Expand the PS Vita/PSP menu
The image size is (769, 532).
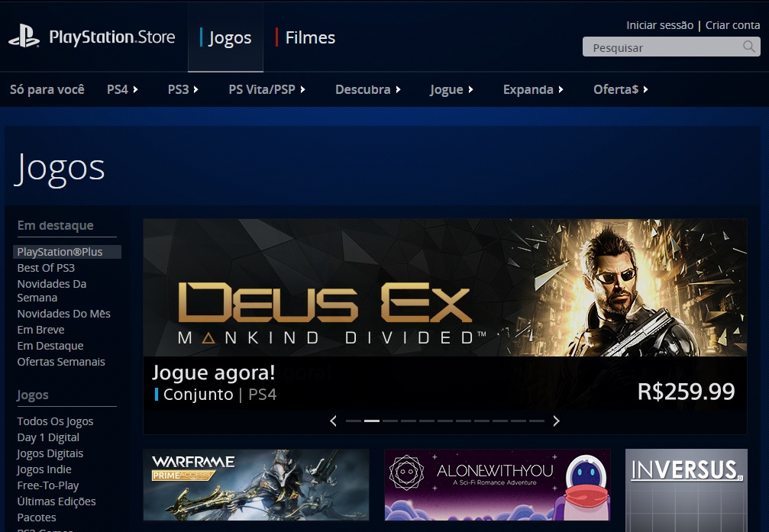(x=267, y=89)
